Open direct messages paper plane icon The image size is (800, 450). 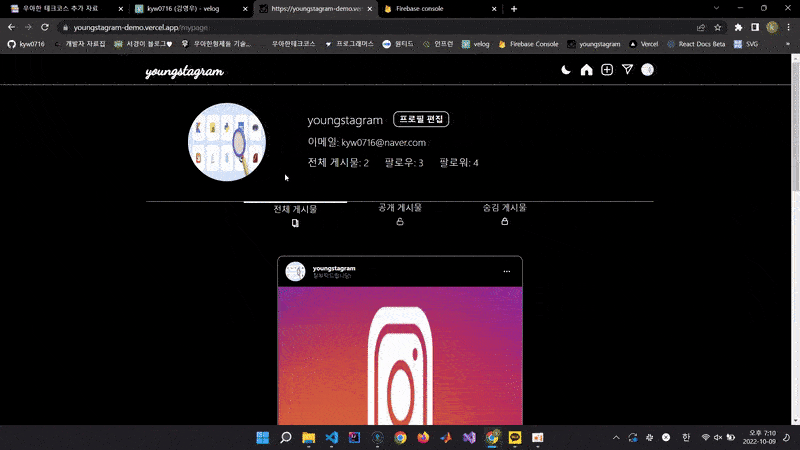[627, 69]
